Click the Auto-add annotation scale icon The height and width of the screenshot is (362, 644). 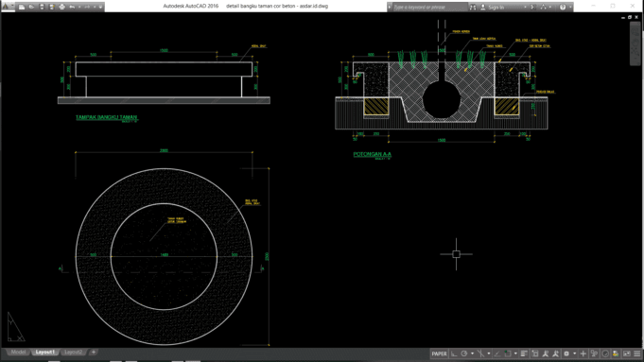pos(556,353)
